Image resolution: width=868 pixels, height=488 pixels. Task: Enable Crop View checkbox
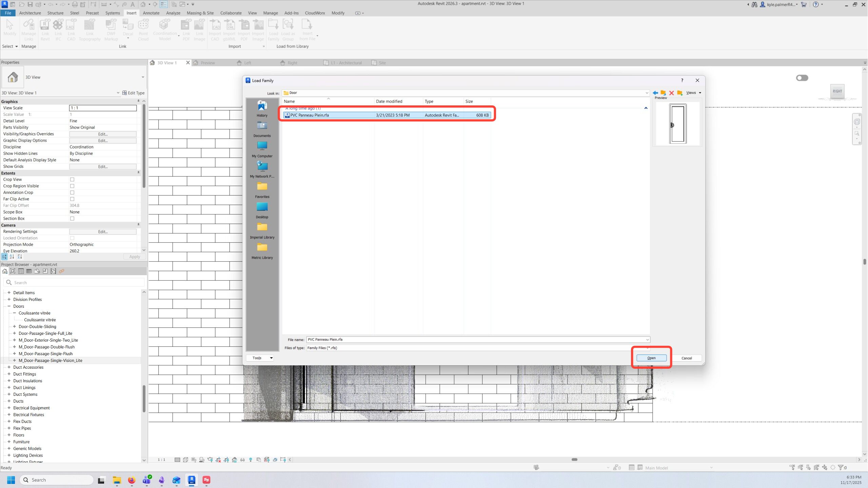[72, 180]
